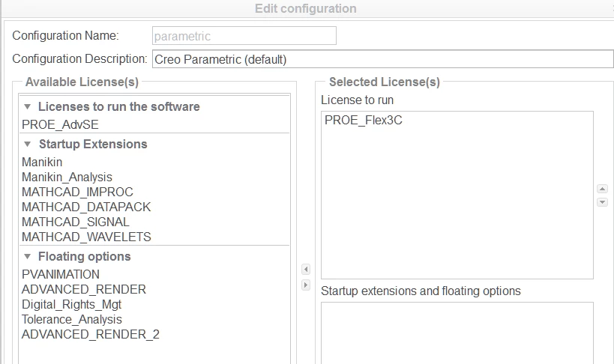Select PROE_Flex3C in License to run

(364, 120)
